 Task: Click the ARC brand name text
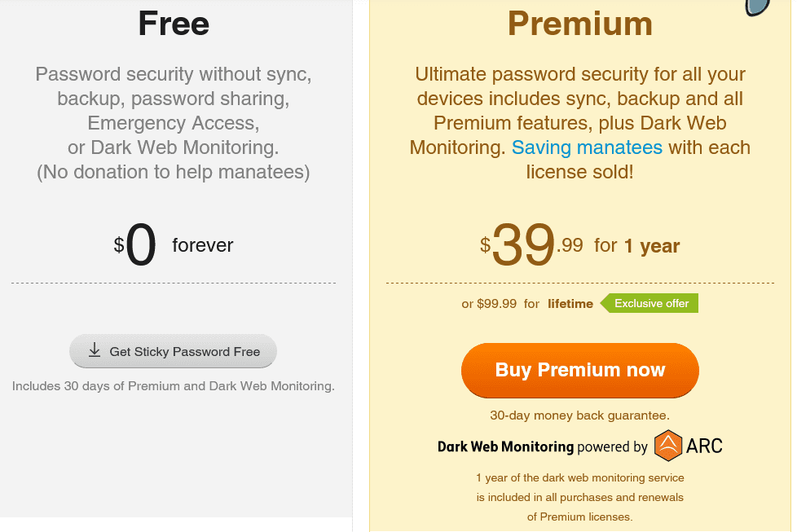(704, 446)
